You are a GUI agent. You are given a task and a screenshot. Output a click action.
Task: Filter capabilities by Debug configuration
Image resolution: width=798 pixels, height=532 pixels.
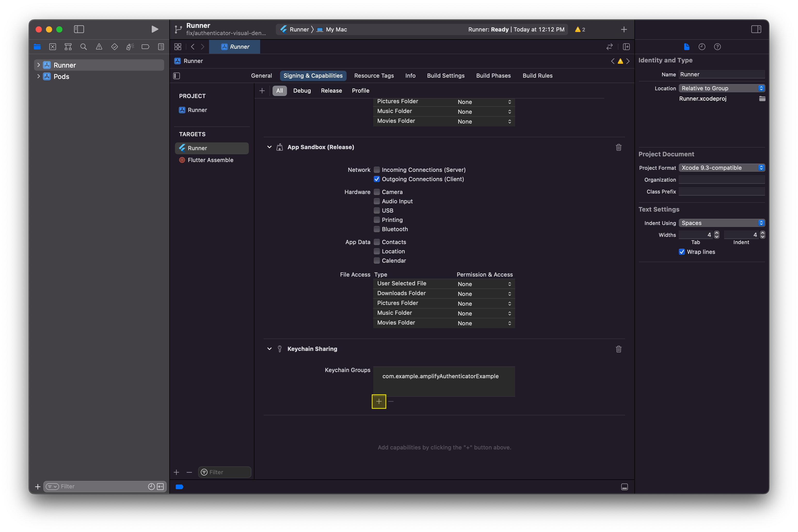tap(302, 91)
